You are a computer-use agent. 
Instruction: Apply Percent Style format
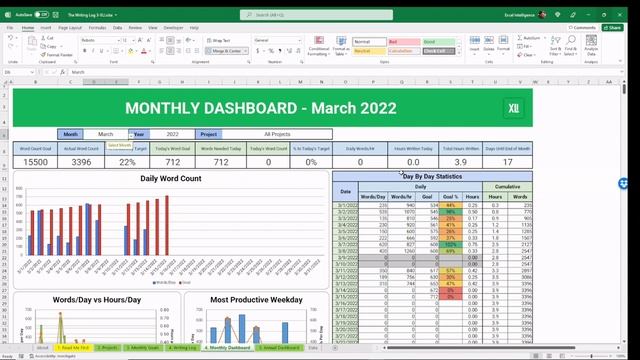(271, 51)
